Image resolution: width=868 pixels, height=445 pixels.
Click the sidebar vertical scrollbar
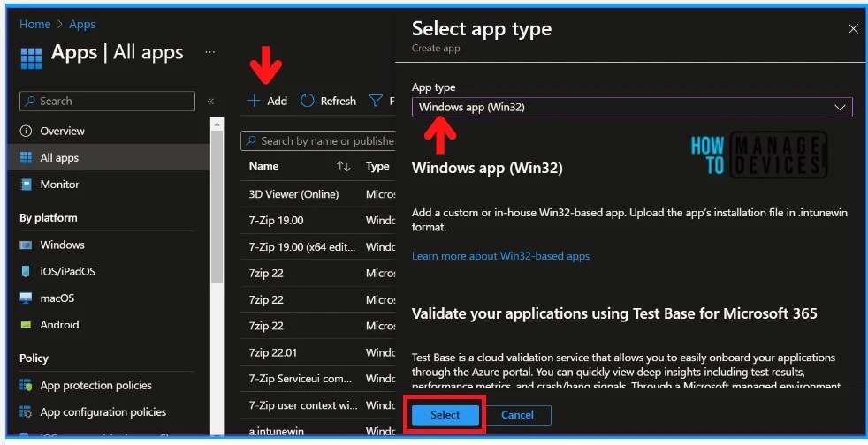click(217, 205)
